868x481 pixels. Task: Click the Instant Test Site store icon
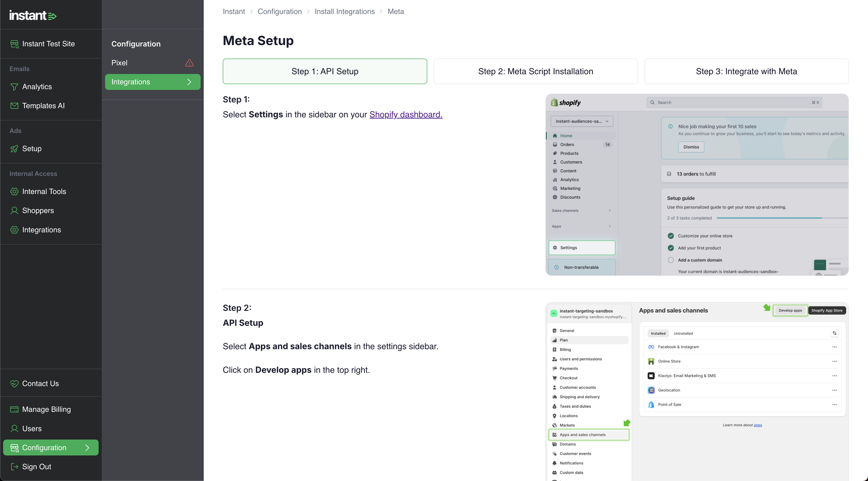[14, 44]
